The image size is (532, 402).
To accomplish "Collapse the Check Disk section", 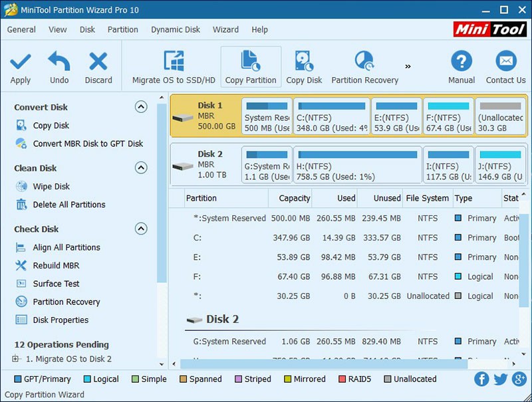I will pyautogui.click(x=141, y=229).
